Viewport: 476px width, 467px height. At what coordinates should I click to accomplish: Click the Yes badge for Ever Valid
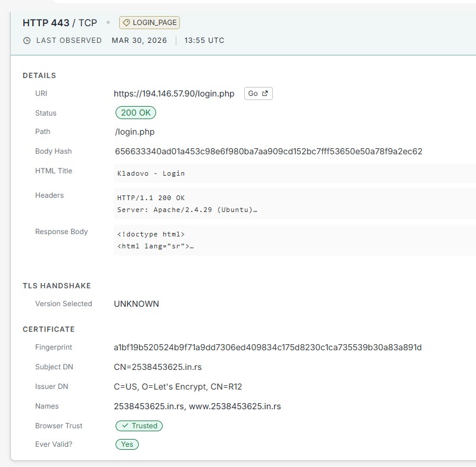click(127, 444)
